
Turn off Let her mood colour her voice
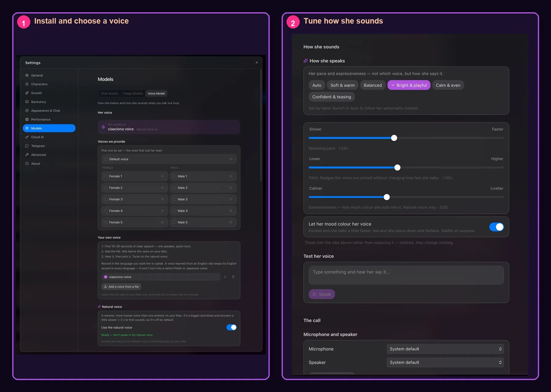click(497, 227)
